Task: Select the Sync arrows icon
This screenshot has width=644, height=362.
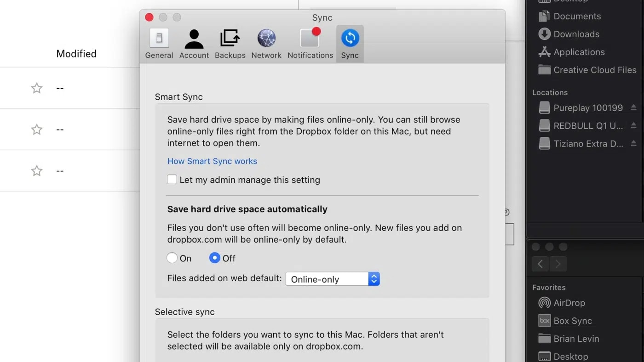Action: coord(350,39)
